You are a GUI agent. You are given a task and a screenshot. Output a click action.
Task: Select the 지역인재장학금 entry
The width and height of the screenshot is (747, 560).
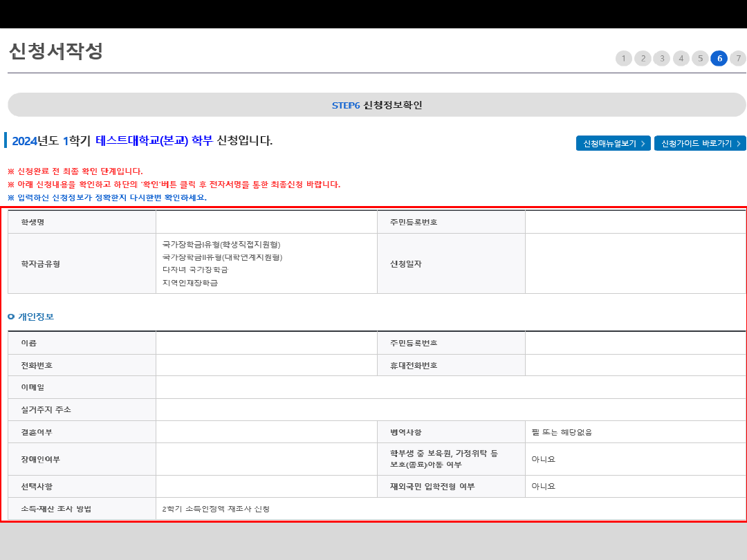(x=190, y=283)
